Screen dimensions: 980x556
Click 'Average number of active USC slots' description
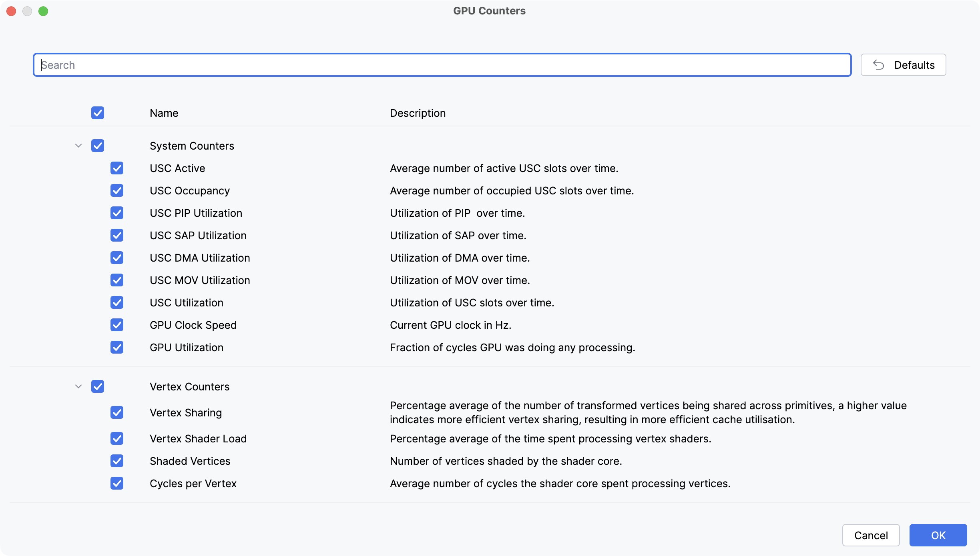coord(504,168)
